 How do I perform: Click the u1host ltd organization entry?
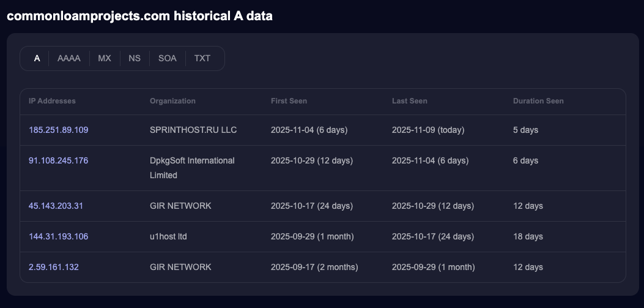168,236
